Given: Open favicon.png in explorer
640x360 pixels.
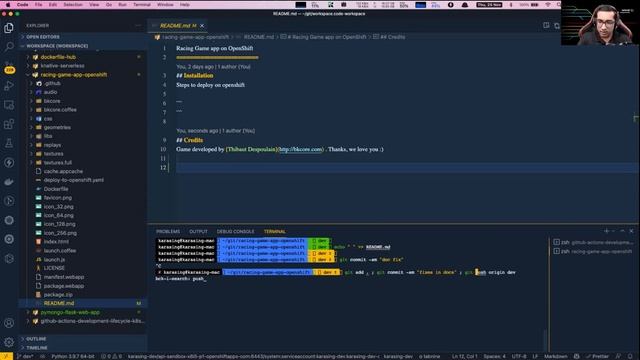Looking at the screenshot, I should pyautogui.click(x=58, y=198).
